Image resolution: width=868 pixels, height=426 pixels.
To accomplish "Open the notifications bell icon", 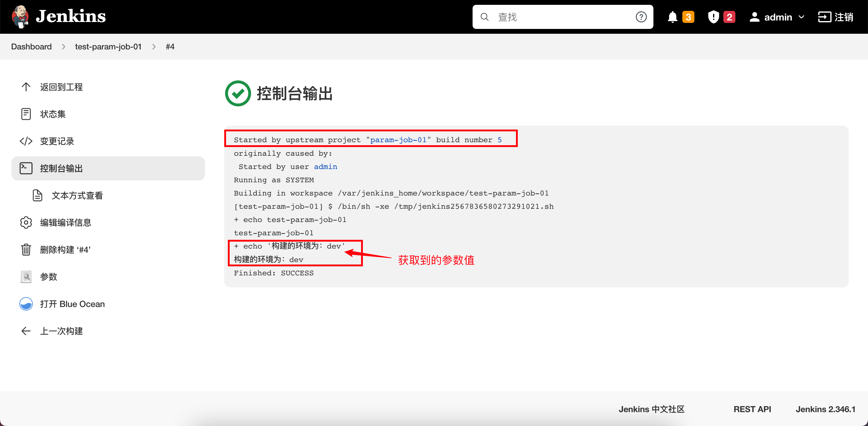I will tap(672, 17).
